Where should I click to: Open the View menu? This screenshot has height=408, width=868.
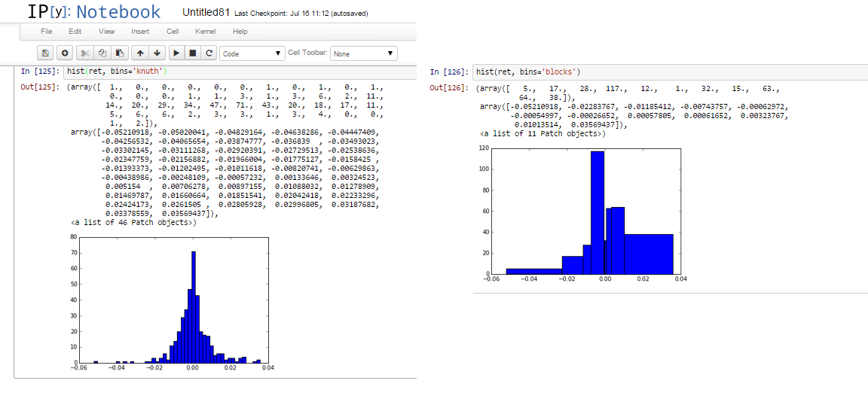tap(106, 32)
